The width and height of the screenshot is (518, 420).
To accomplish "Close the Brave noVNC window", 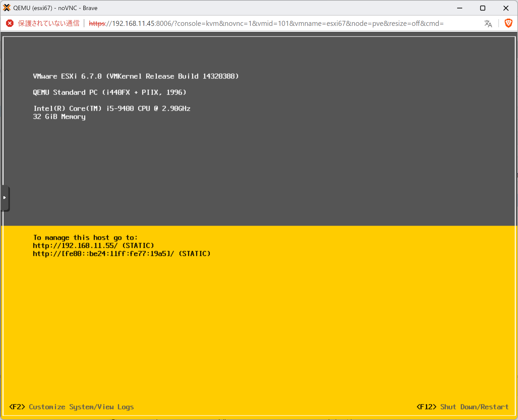I will (x=506, y=8).
